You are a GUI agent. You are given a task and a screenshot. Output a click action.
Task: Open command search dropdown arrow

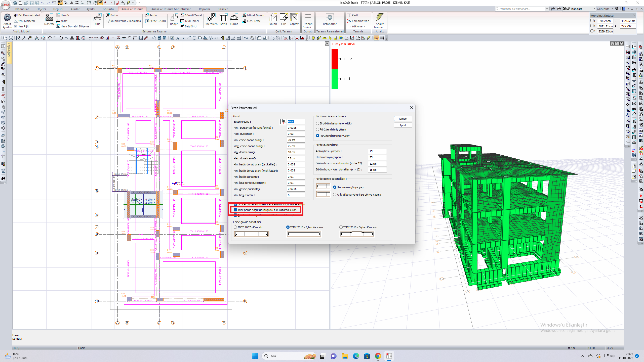coord(547,9)
